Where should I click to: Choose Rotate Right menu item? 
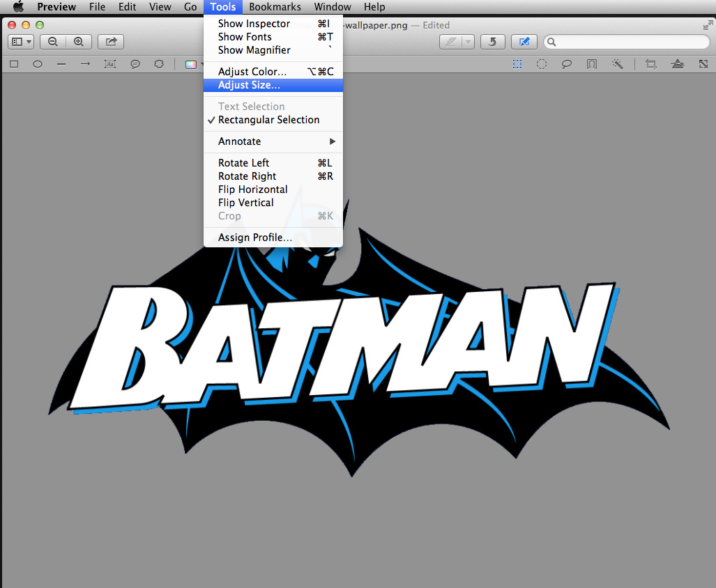pyautogui.click(x=273, y=176)
